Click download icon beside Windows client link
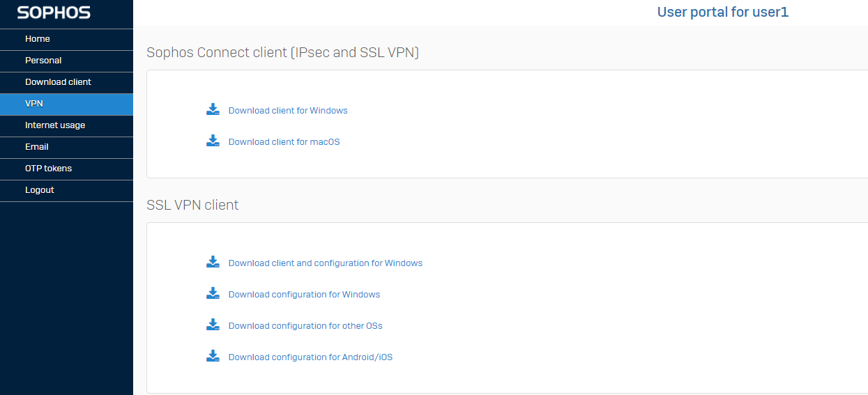 (213, 109)
